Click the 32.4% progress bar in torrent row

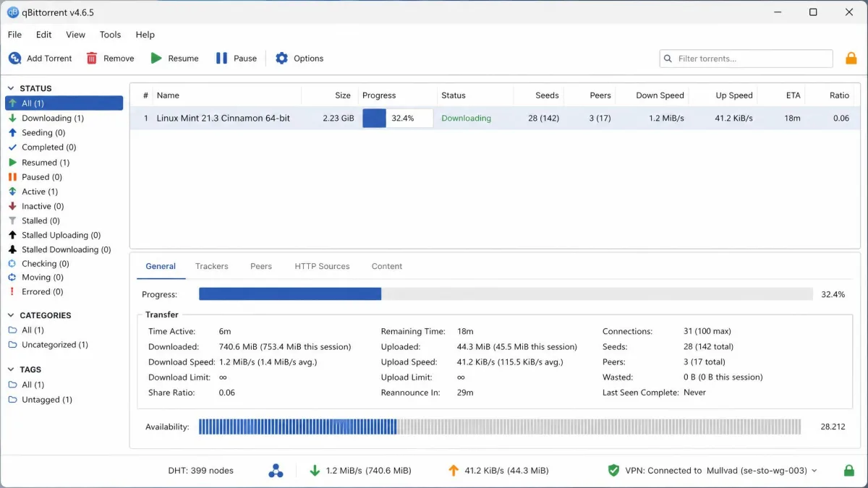coord(397,119)
